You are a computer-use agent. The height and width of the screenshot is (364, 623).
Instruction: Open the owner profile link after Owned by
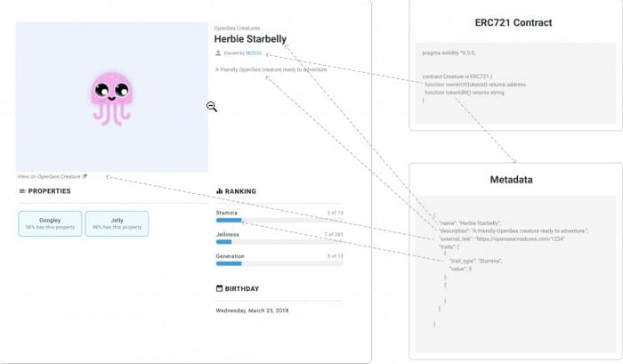click(x=254, y=53)
